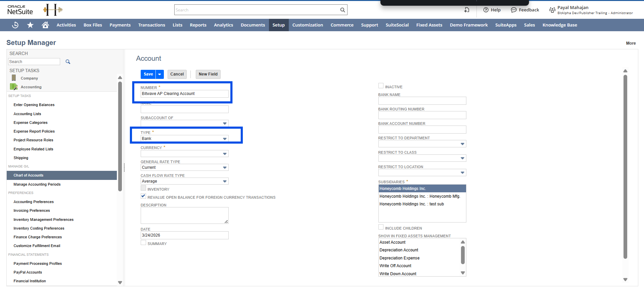Click the sidebar scrollbar thumb

120,137
